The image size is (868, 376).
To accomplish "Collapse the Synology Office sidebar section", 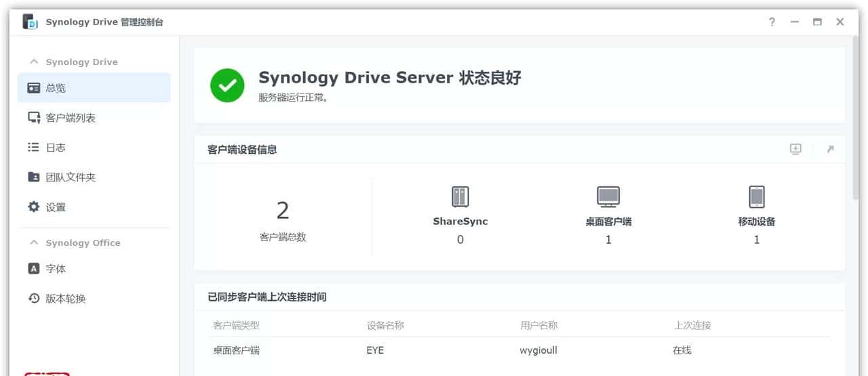I will [x=33, y=243].
